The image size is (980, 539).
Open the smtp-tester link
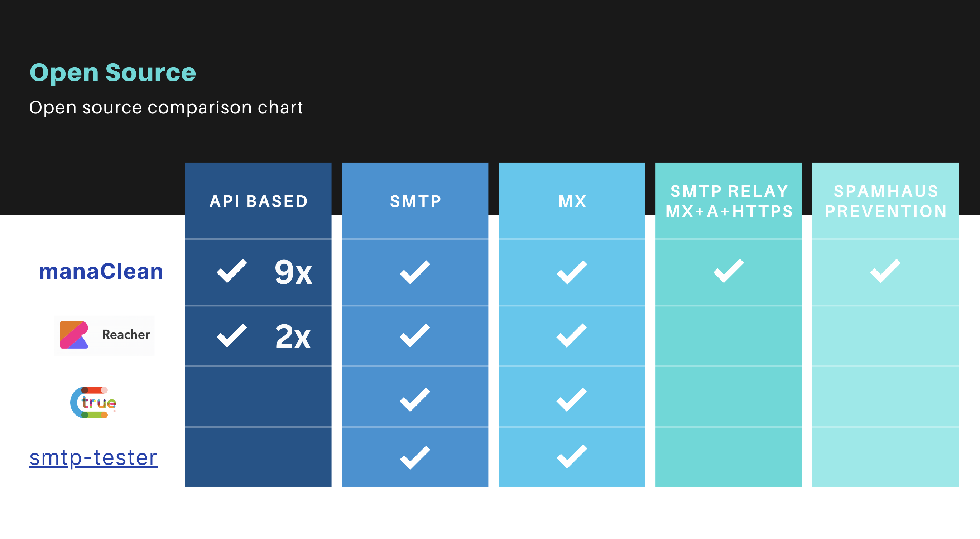click(93, 458)
